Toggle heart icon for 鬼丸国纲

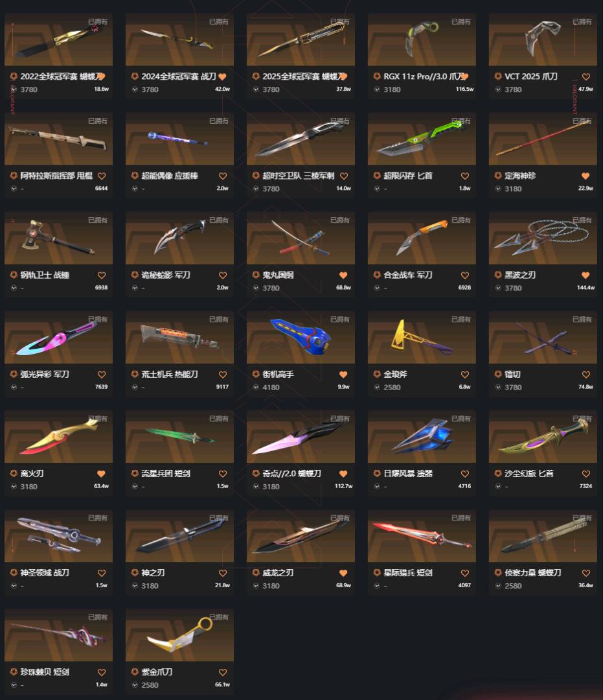[x=343, y=275]
